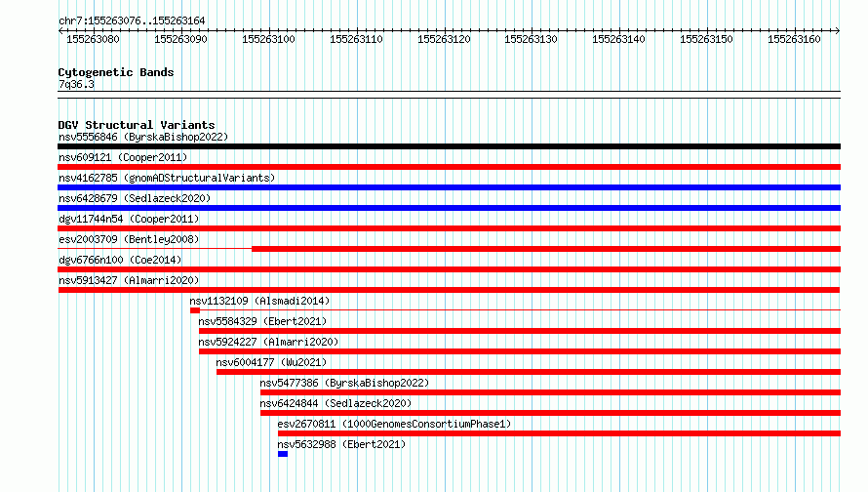Open the dgv6766n100 (Coe2014) label
The width and height of the screenshot is (868, 492).
pos(120,260)
